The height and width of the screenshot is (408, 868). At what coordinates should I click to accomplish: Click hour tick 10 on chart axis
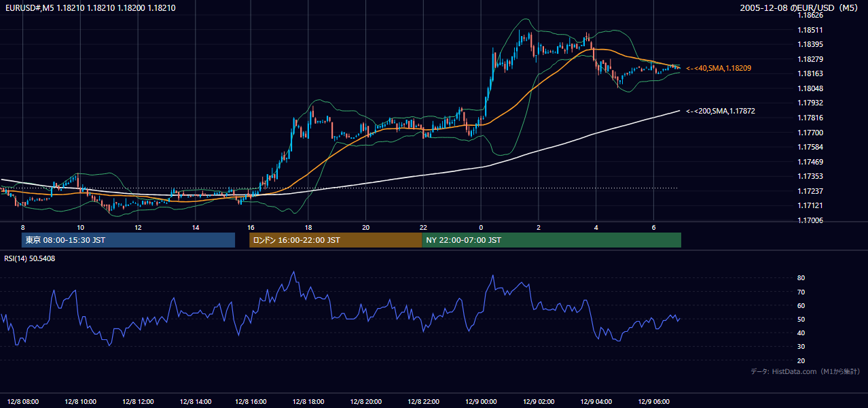click(80, 227)
